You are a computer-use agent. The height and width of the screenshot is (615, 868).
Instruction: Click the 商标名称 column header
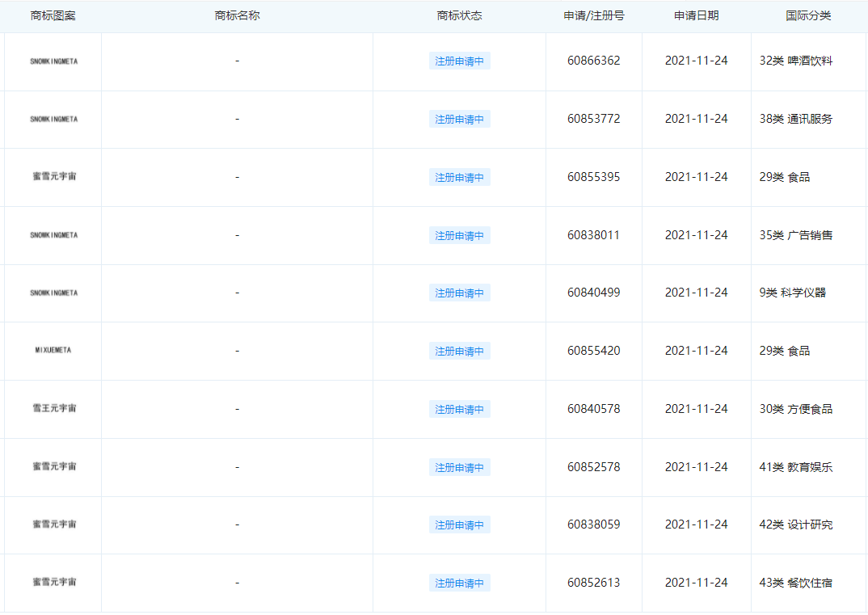[237, 16]
